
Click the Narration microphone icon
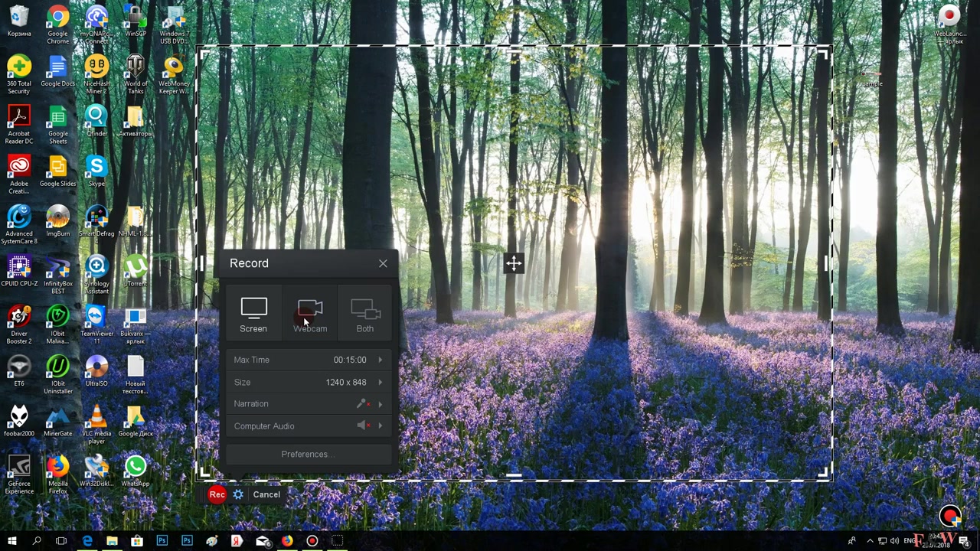click(360, 403)
